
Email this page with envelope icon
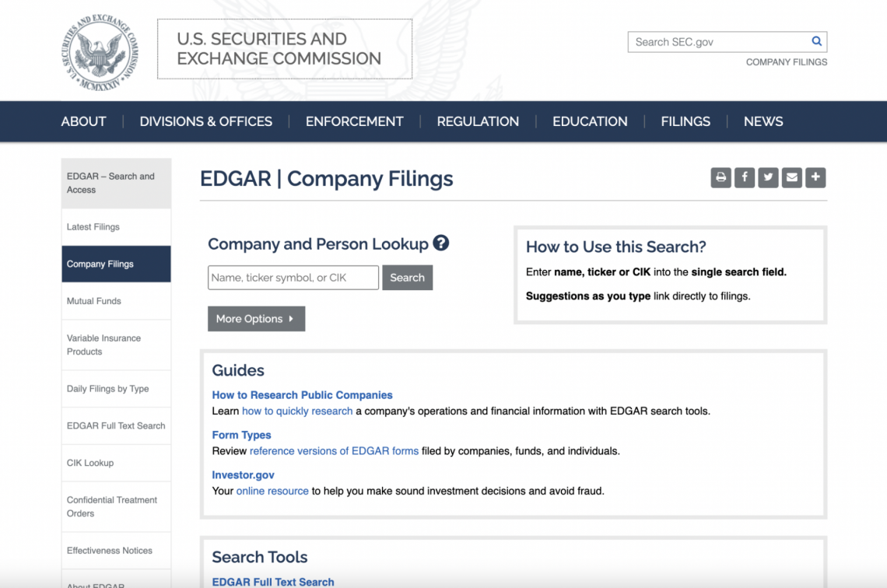pyautogui.click(x=792, y=177)
